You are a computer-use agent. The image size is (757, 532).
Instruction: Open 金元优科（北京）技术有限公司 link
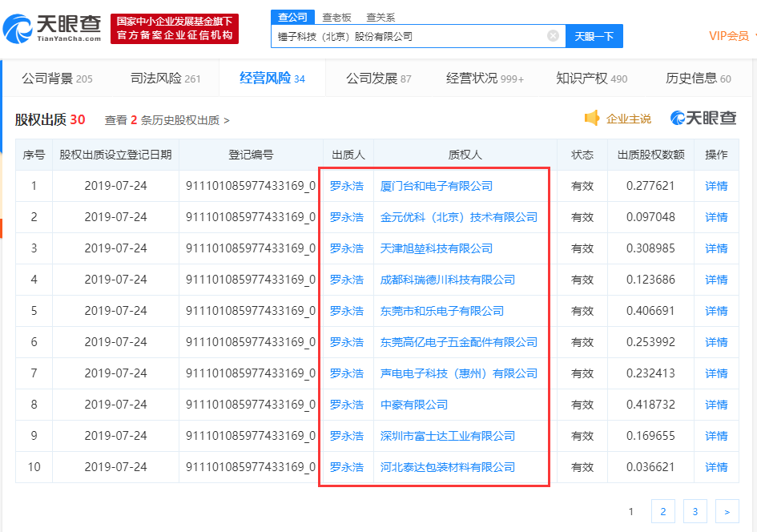(459, 217)
